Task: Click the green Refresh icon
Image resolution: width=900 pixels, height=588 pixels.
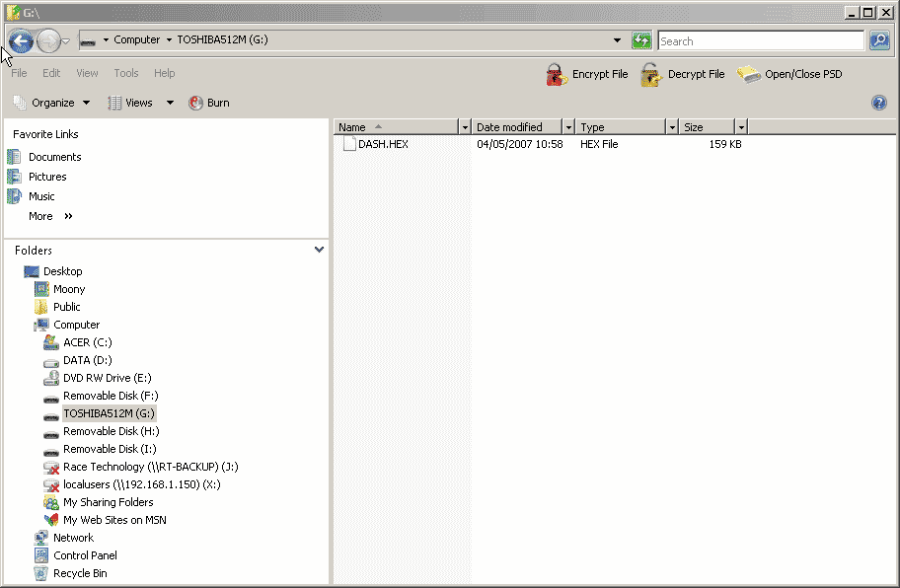Action: 641,40
